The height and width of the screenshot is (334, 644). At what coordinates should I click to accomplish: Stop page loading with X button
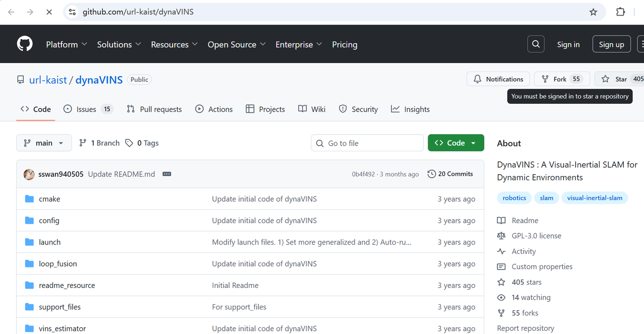click(x=49, y=12)
